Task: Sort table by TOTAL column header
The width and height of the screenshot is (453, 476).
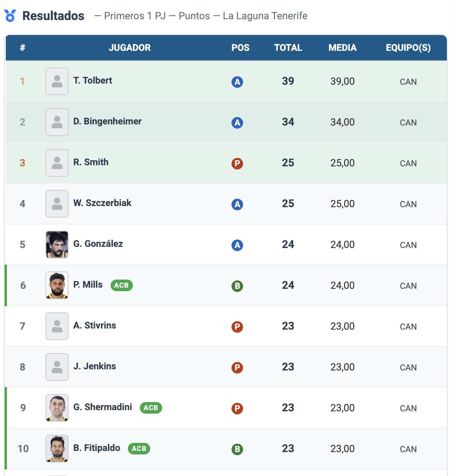Action: tap(288, 48)
